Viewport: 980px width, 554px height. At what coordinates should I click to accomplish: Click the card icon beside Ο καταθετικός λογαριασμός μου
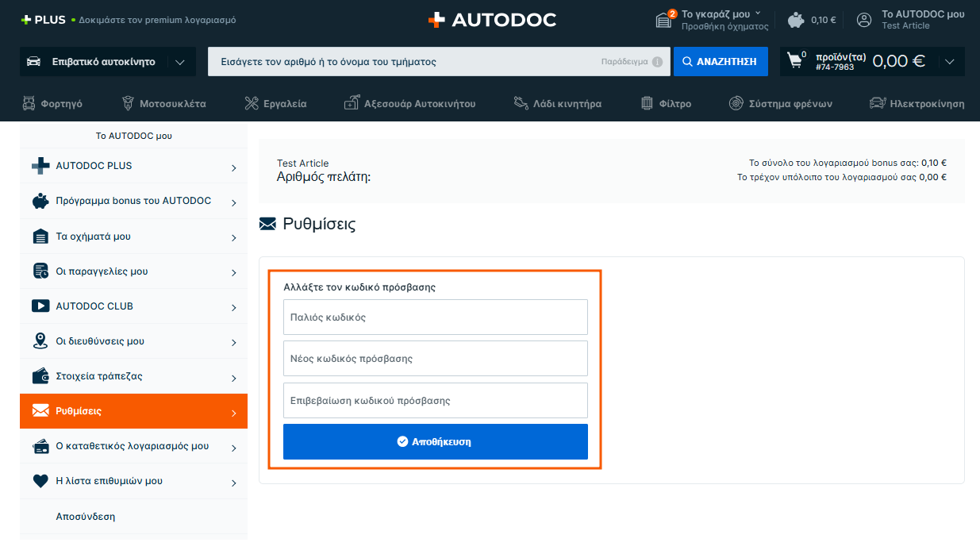40,446
